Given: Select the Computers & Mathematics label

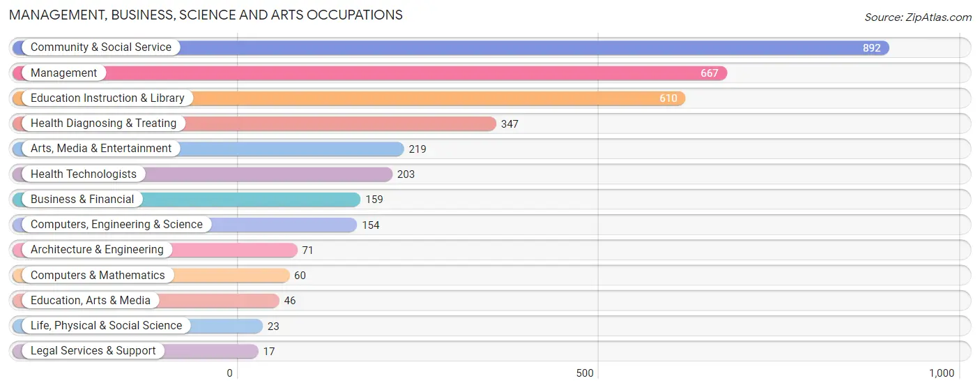Looking at the screenshot, I should 98,276.
